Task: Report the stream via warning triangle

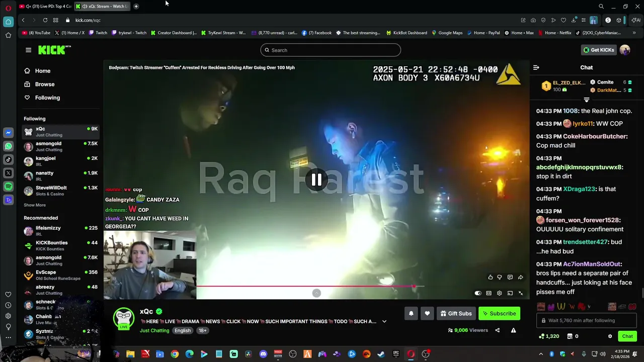Action: point(513,330)
